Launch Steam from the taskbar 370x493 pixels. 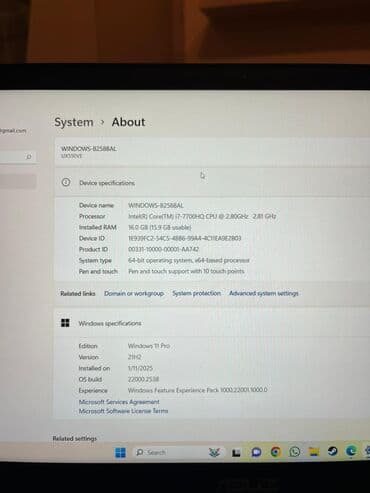click(332, 451)
